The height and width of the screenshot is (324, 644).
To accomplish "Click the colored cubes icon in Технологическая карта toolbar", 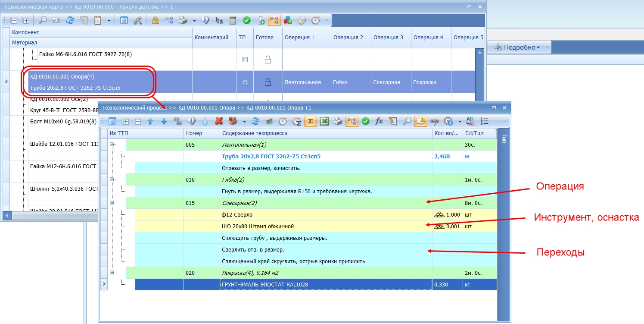I will (x=288, y=20).
